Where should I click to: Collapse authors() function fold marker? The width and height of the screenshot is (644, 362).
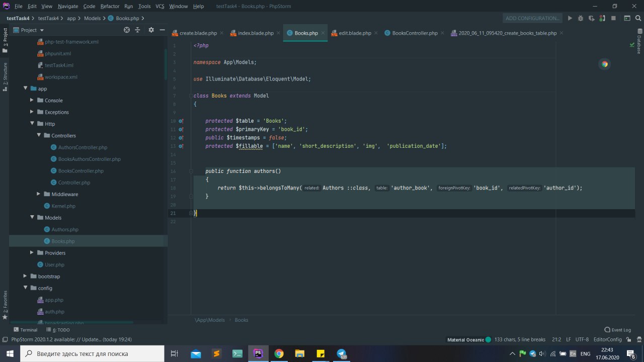pos(191,171)
